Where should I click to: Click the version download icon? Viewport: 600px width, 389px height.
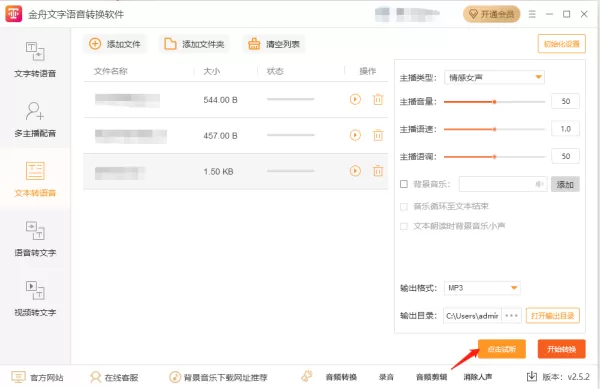click(x=532, y=377)
